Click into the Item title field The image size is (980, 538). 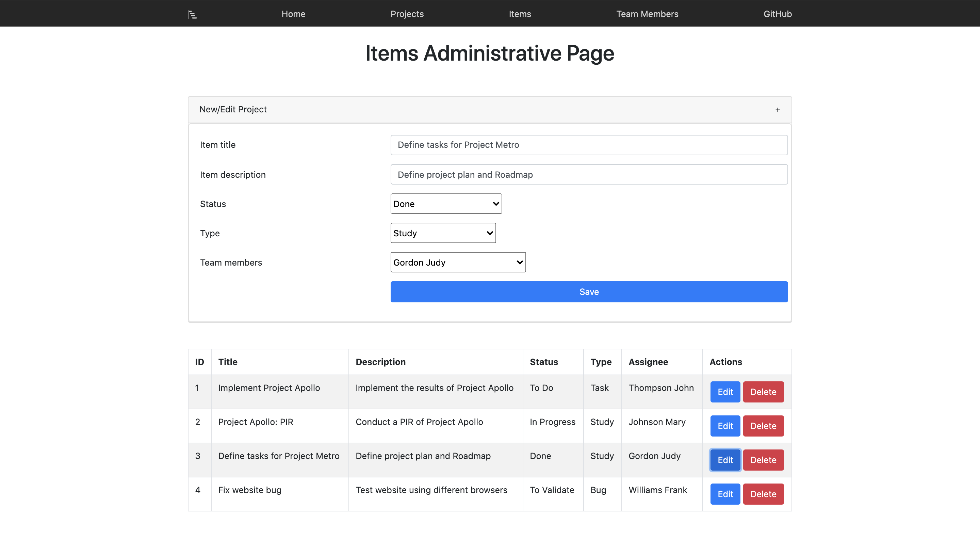[x=589, y=145]
